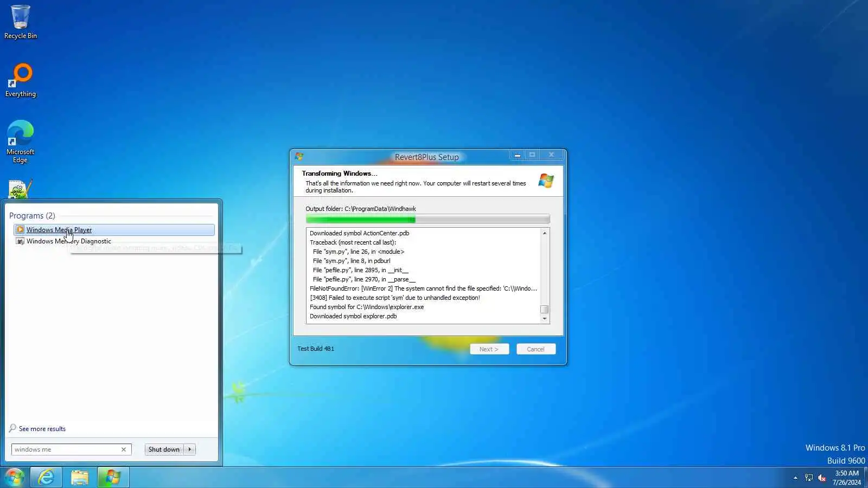The image size is (868, 488).
Task: Show hidden system tray icons
Action: coord(795,478)
